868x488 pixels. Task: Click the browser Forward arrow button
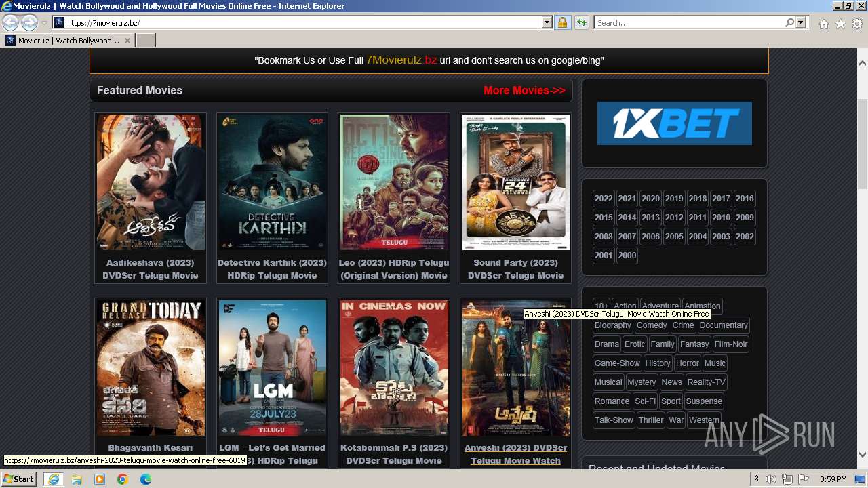tap(29, 23)
